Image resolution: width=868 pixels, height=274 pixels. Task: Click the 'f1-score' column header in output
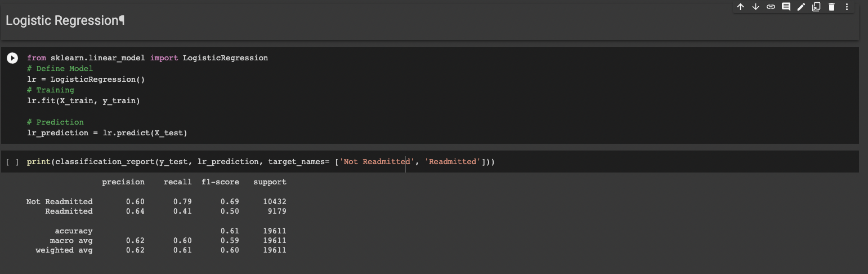[x=220, y=182]
